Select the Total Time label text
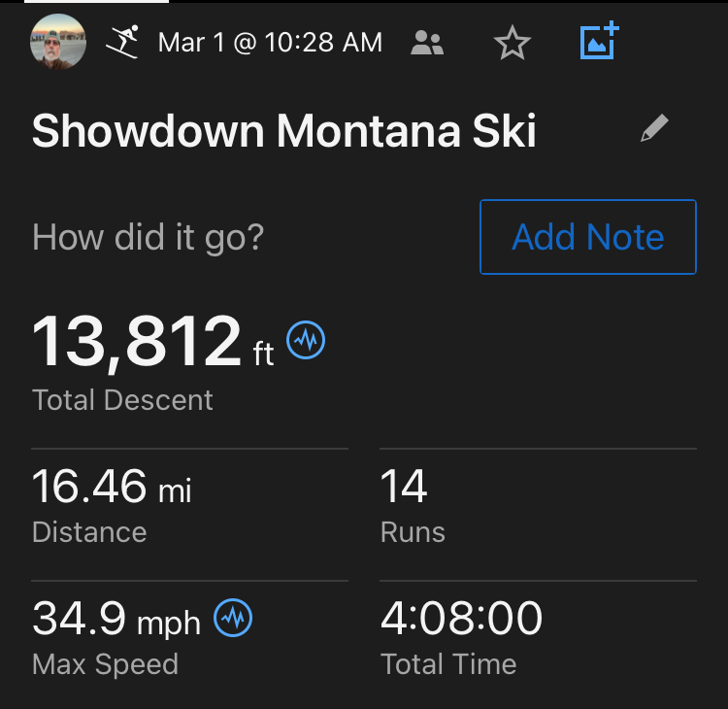Screen dimensions: 728x709 (447, 664)
